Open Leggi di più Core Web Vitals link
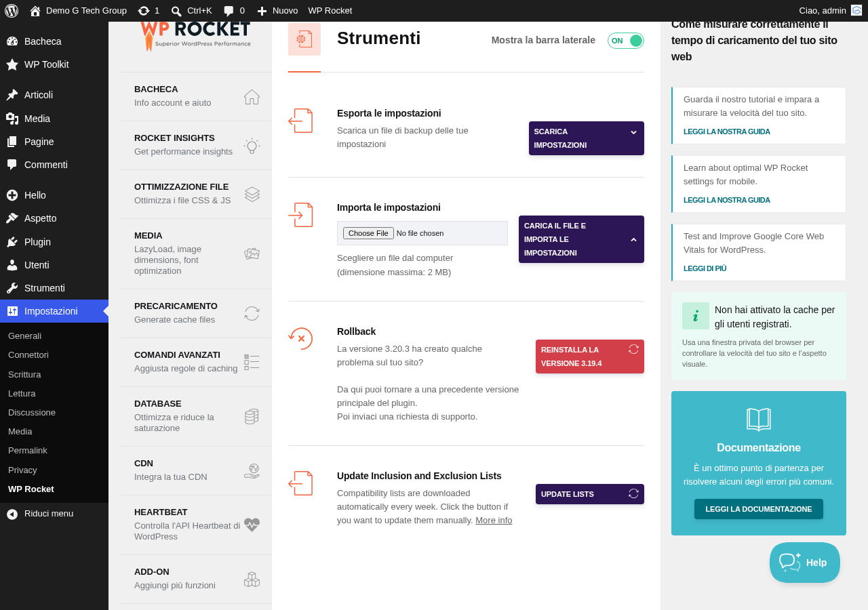Screen dimensions: 868x610 coord(705,268)
